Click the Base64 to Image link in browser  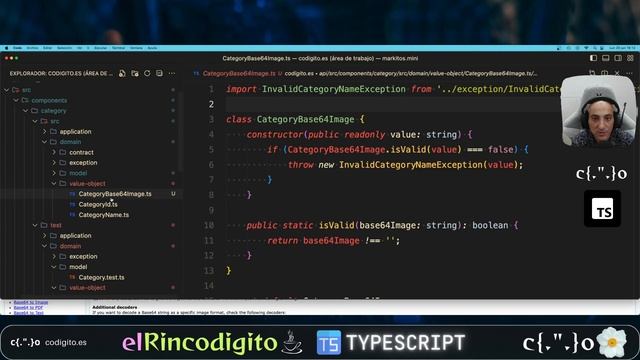pos(31,302)
